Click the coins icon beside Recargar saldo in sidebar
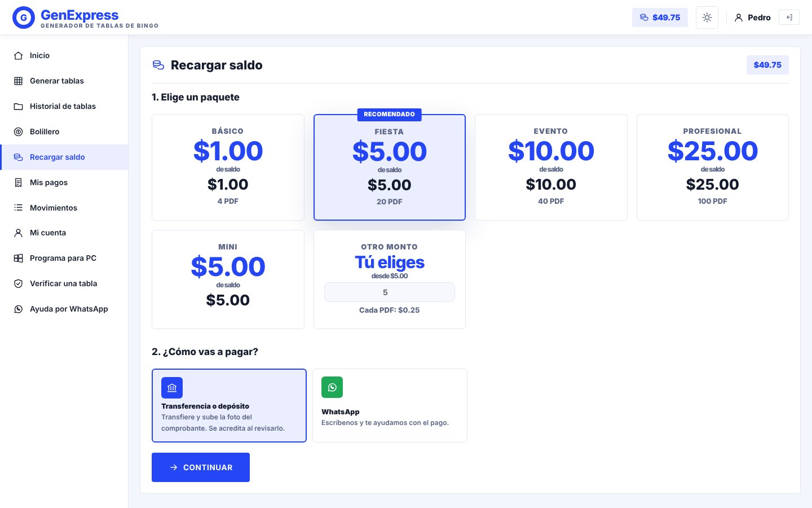The height and width of the screenshot is (508, 812). pos(19,157)
